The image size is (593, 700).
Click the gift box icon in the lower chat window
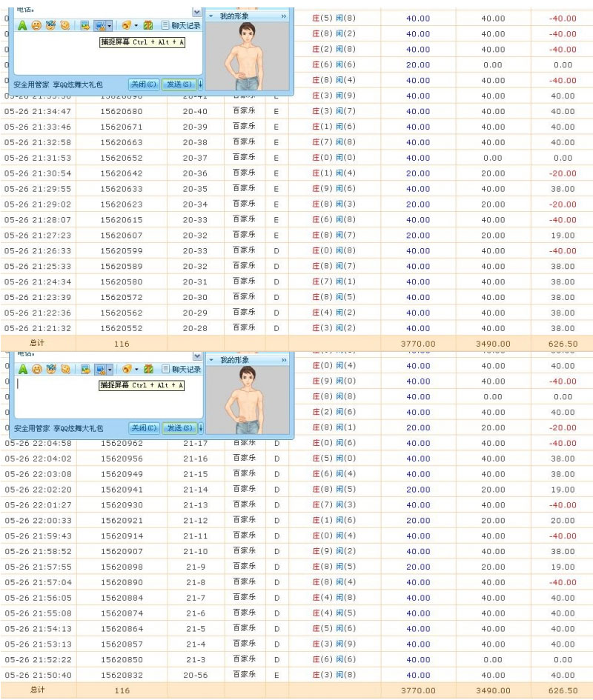pyautogui.click(x=148, y=369)
